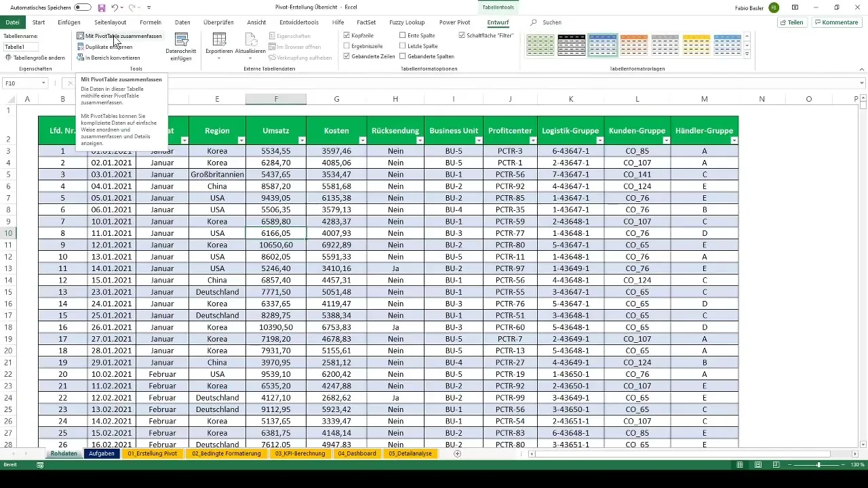Select the black table style swatch
Viewport: 868px width, 488px height.
point(572,45)
